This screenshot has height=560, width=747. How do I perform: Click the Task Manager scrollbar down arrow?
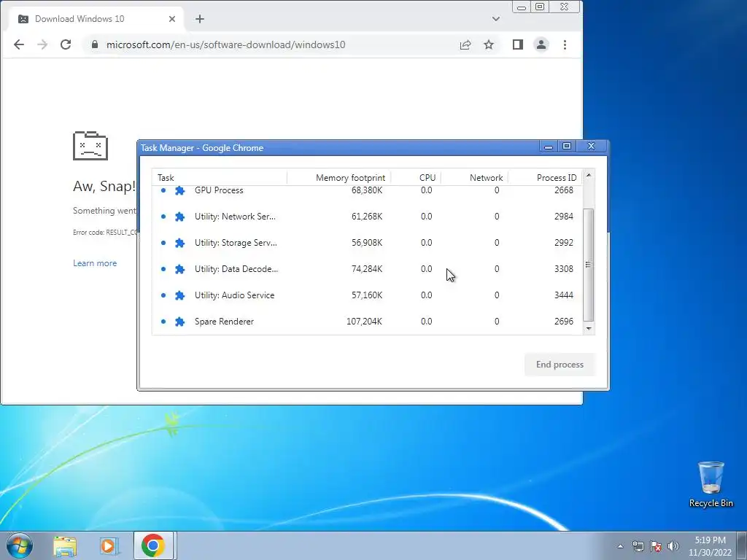coord(589,329)
